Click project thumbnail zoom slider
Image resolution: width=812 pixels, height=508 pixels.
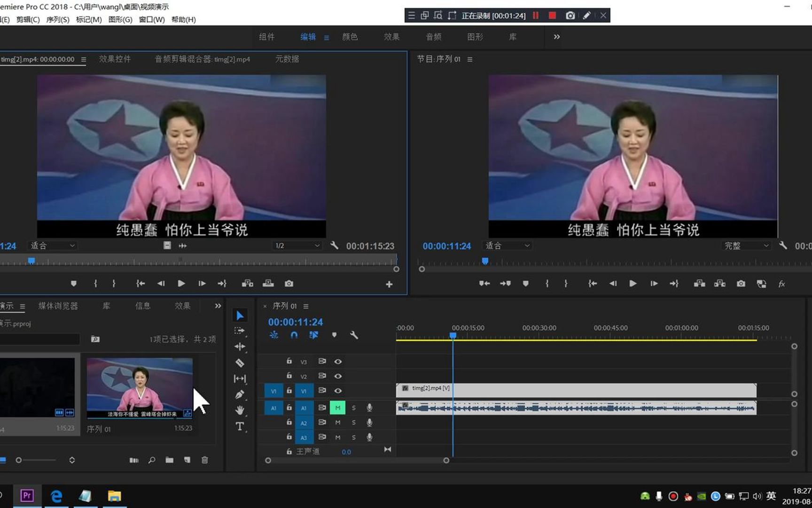click(x=37, y=460)
